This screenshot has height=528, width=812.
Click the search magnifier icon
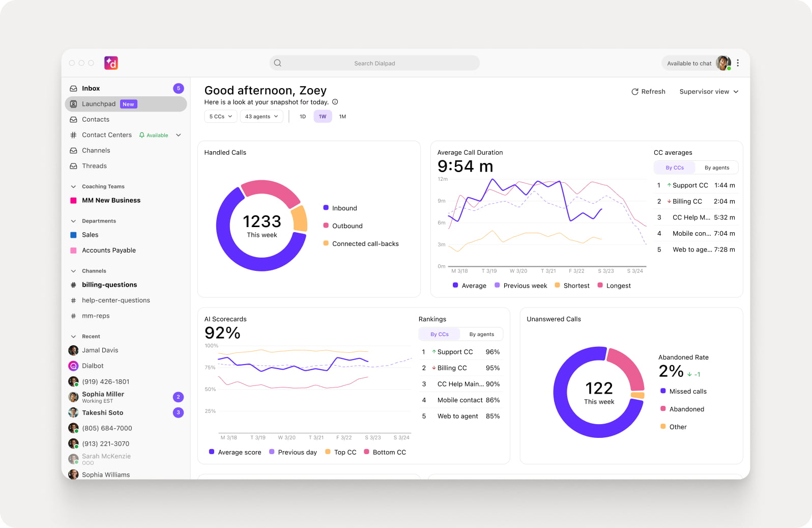[x=278, y=63]
